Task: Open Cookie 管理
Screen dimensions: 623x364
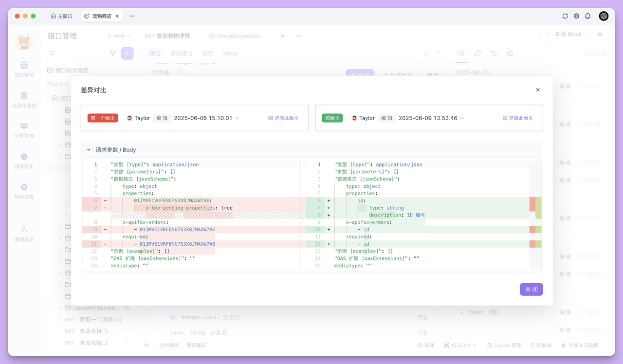Action: 504,345
